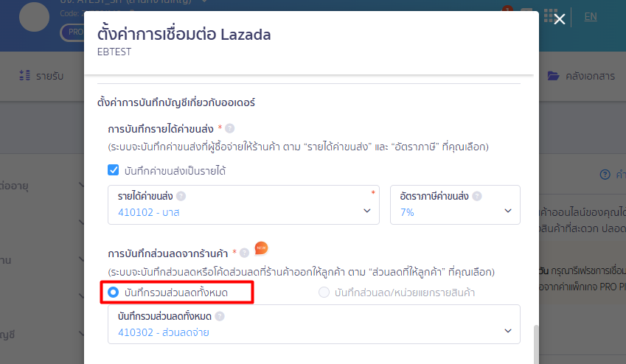Switch language to EN

pos(591,17)
